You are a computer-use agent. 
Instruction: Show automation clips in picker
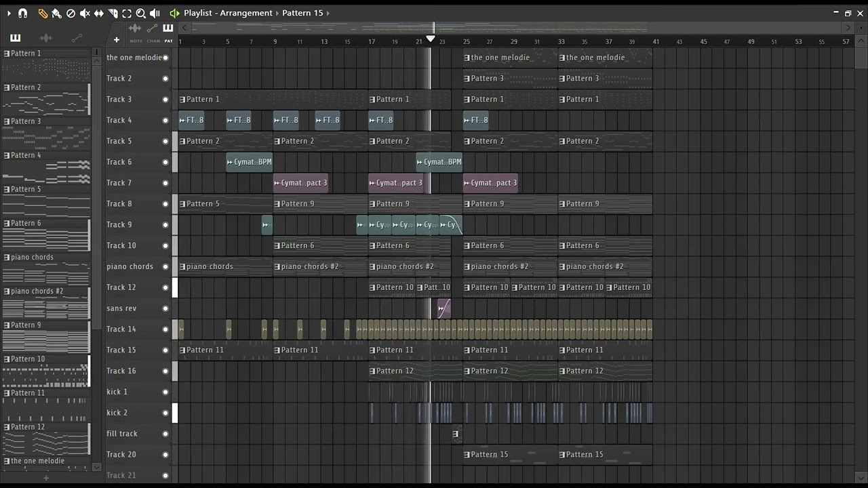pos(77,38)
